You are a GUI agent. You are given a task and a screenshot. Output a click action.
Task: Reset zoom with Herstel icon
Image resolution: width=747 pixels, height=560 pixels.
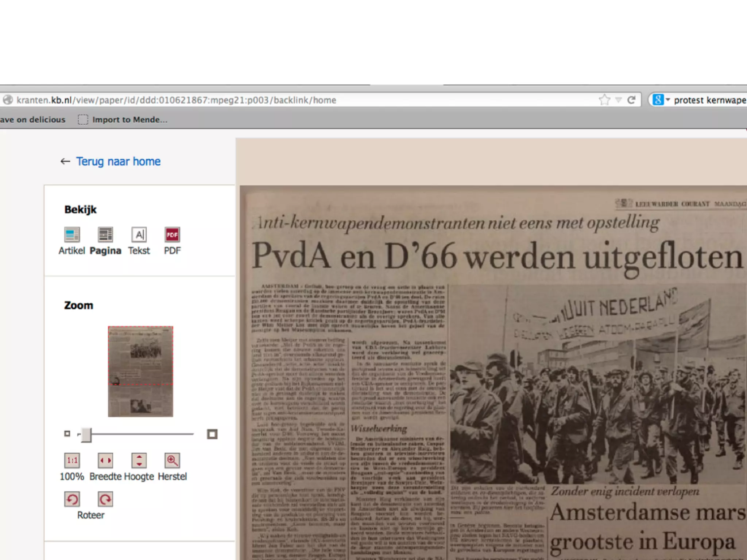coord(172,460)
